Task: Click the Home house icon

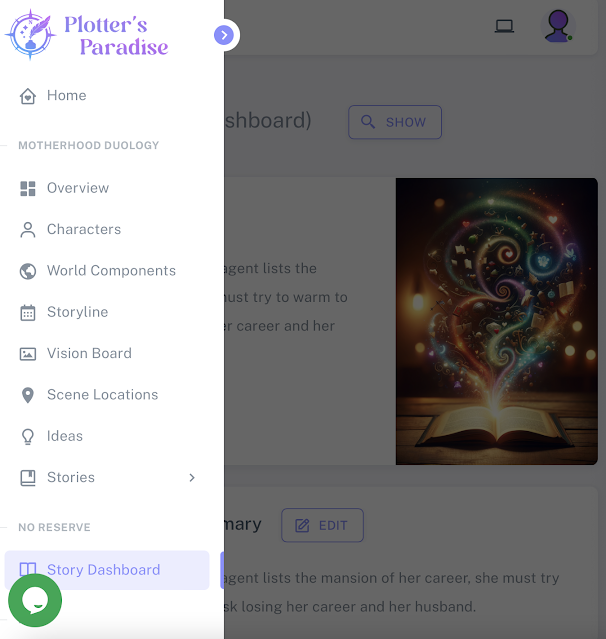Action: coord(28,96)
